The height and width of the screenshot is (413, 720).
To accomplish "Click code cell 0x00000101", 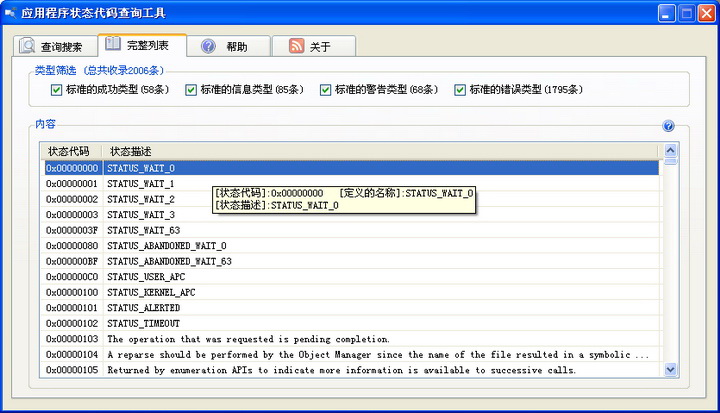I will click(x=72, y=308).
